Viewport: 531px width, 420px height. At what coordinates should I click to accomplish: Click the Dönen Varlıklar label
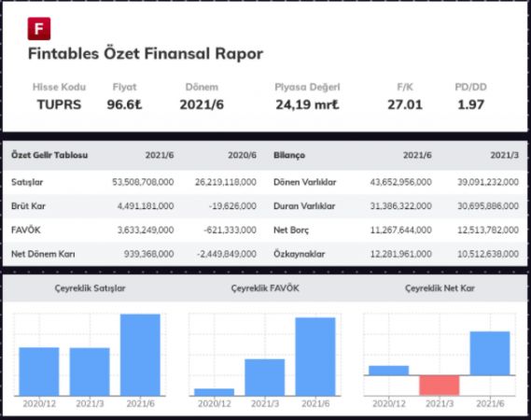305,182
